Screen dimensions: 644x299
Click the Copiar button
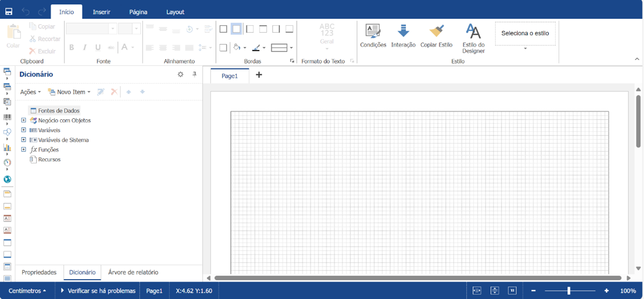42,27
